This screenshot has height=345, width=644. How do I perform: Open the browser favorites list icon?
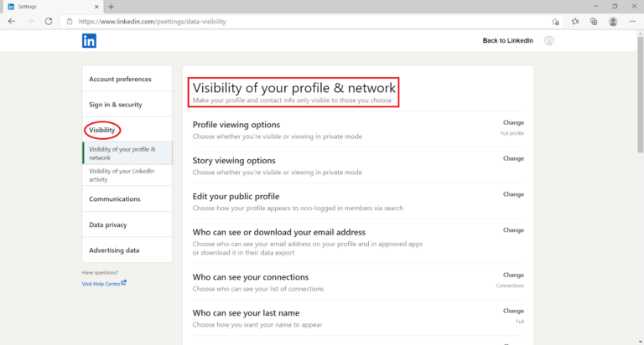pos(575,21)
